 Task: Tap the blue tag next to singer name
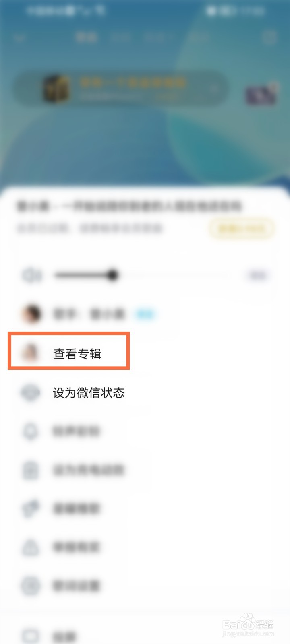(x=145, y=314)
